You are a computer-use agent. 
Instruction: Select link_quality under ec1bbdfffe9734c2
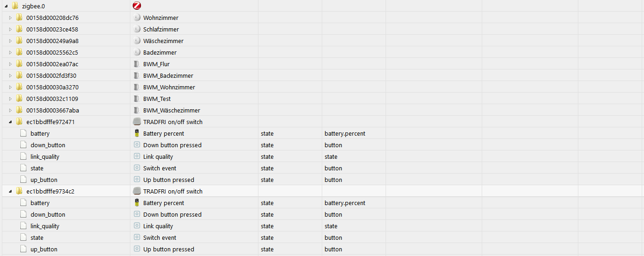coord(45,226)
